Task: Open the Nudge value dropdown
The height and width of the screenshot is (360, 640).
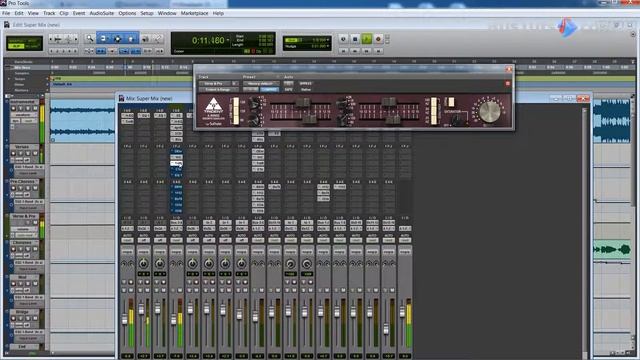Action: pos(329,46)
